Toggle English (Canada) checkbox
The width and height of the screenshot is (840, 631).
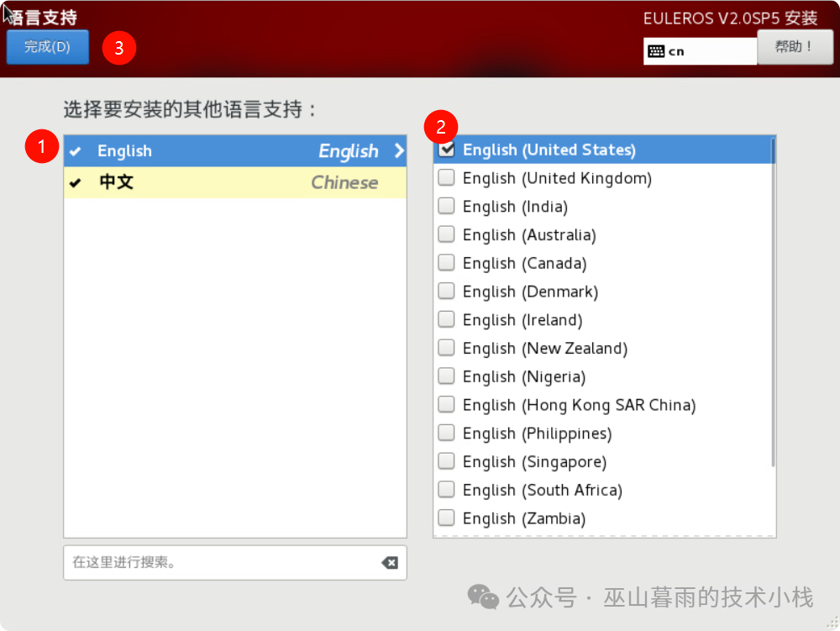447,264
